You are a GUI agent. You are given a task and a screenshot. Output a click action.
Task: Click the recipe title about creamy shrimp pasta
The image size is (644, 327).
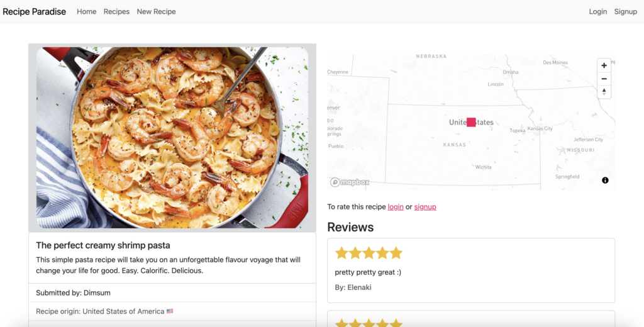(103, 245)
